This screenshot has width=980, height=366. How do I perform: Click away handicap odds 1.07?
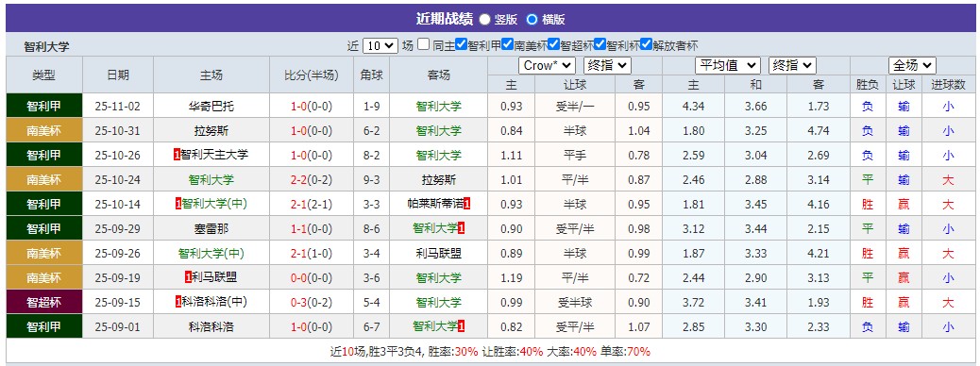639,326
